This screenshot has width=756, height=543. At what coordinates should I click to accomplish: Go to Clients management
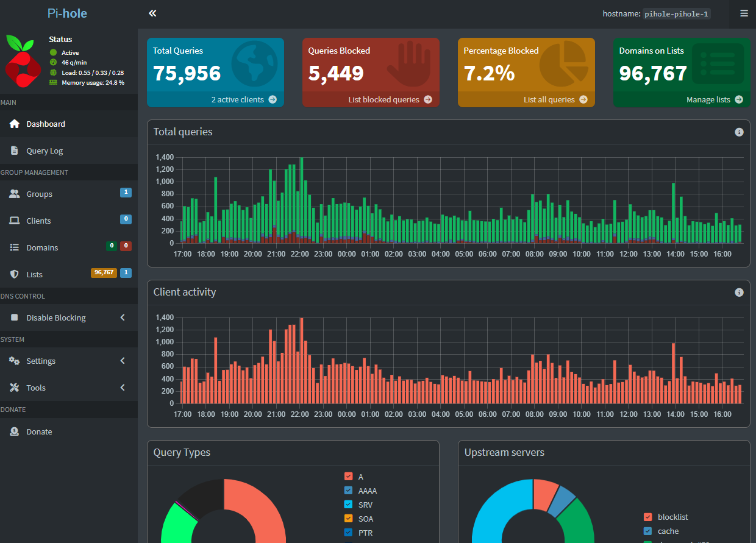69,221
